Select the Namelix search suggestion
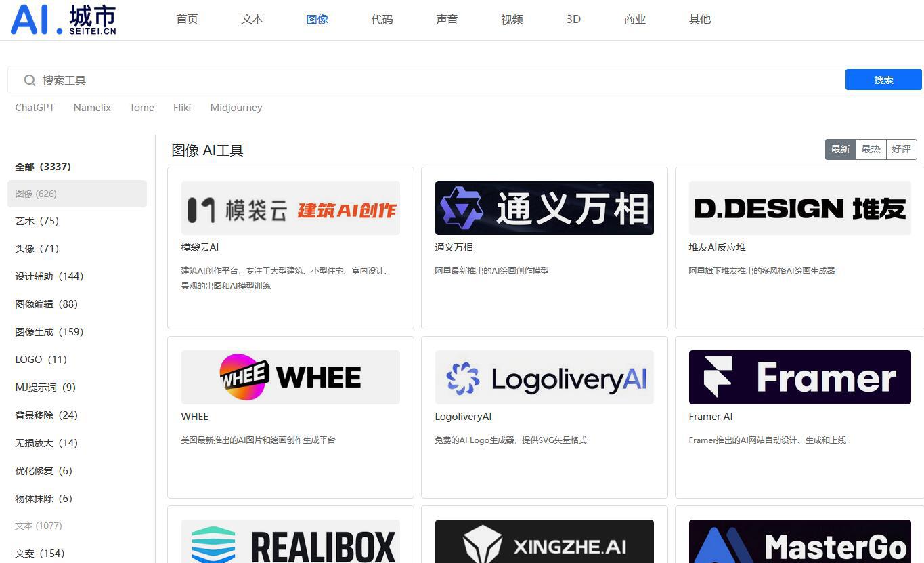The width and height of the screenshot is (924, 563). [92, 108]
